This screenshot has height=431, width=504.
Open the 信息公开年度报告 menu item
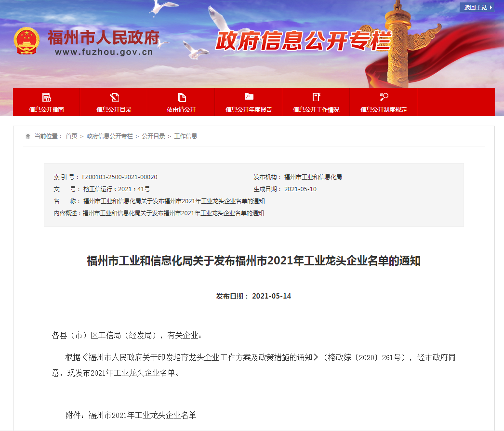click(x=249, y=109)
